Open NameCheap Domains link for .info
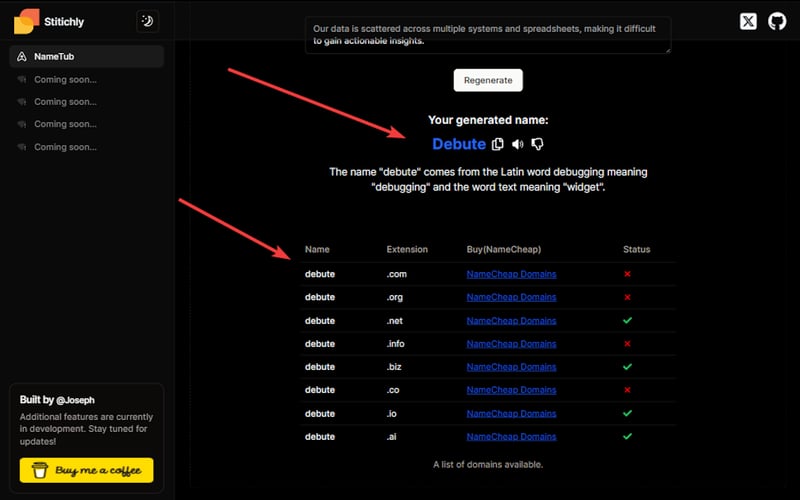Image resolution: width=800 pixels, height=500 pixels. (511, 344)
